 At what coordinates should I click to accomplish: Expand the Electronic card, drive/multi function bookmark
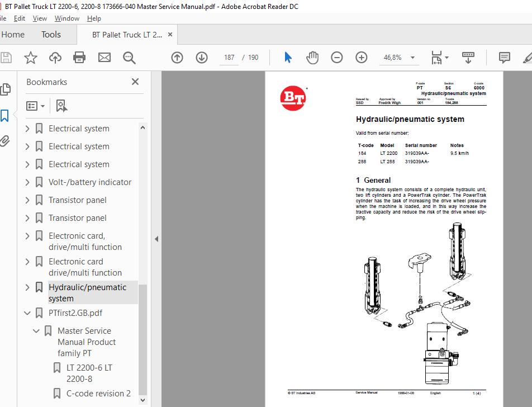pyautogui.click(x=27, y=236)
